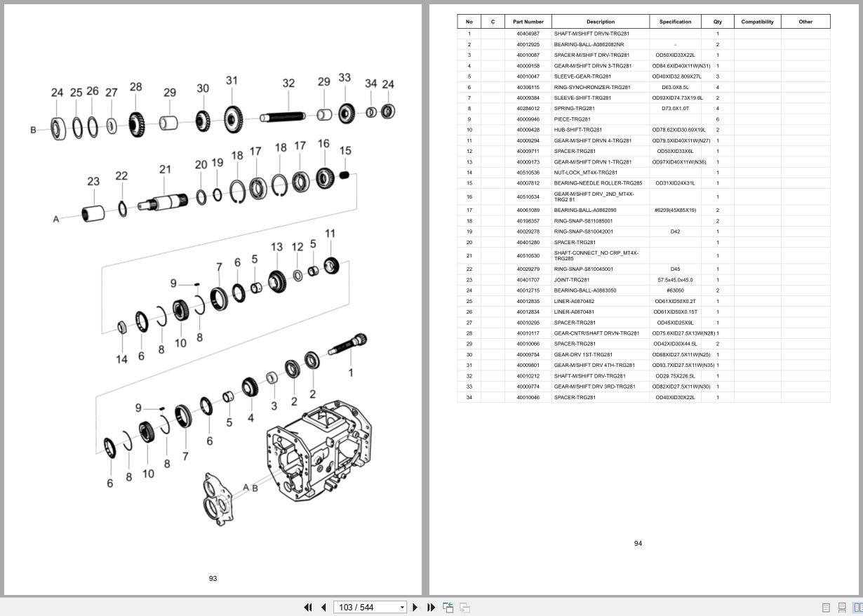Click callout 32 on the diagram
863x616 pixels.
pos(288,83)
